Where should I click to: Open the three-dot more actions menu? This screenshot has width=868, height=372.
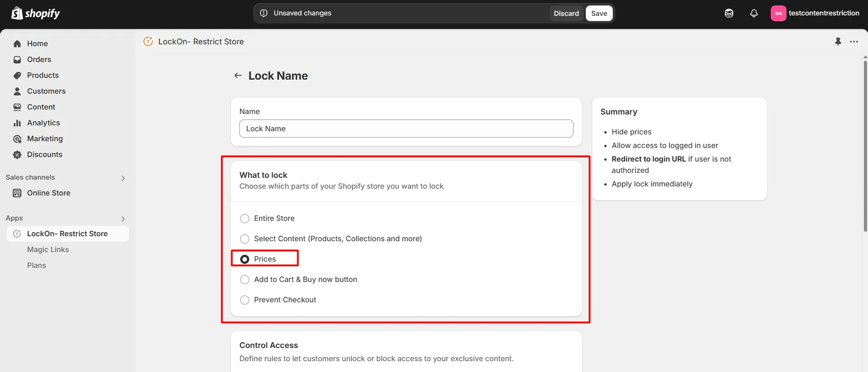click(x=854, y=42)
